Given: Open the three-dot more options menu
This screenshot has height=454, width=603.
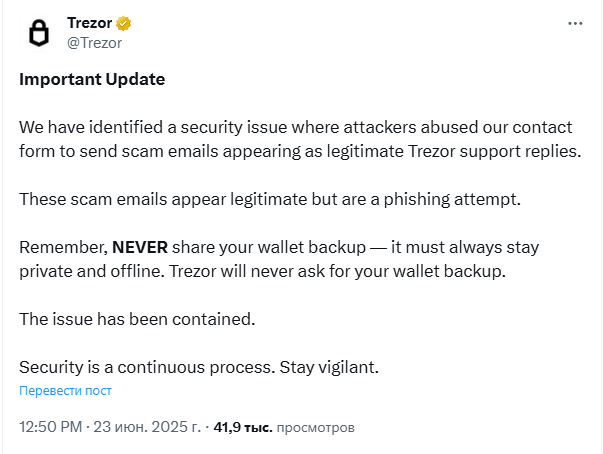Looking at the screenshot, I should click(575, 24).
